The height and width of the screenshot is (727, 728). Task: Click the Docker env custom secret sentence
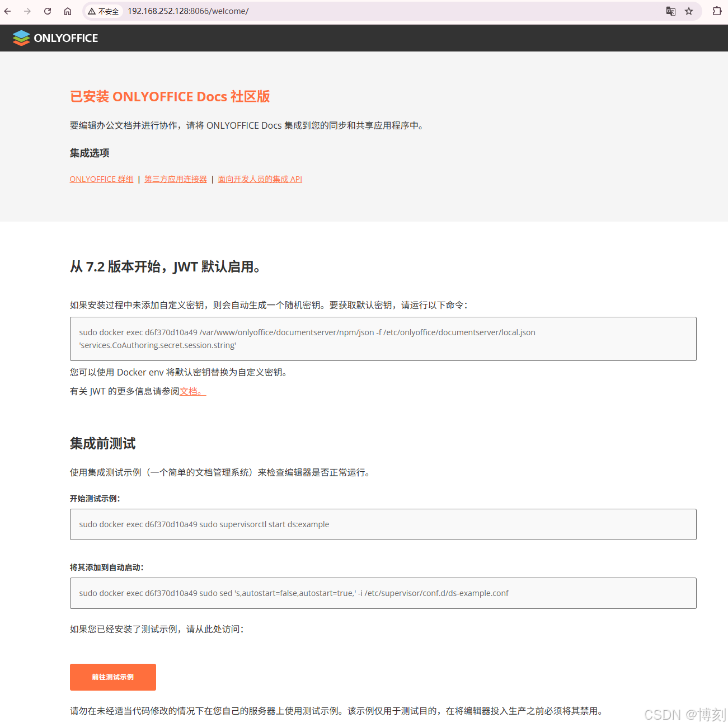[x=180, y=372]
